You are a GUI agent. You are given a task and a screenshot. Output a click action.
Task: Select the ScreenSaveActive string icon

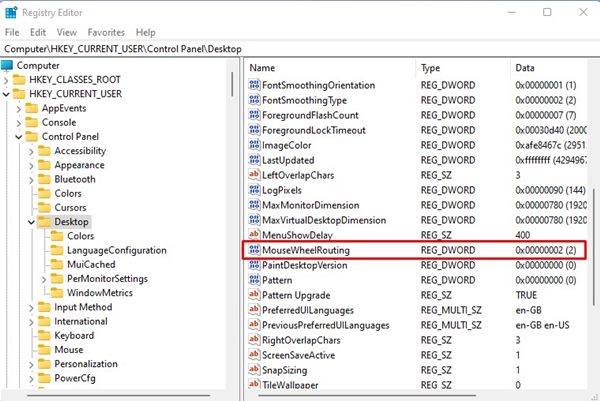[x=254, y=355]
